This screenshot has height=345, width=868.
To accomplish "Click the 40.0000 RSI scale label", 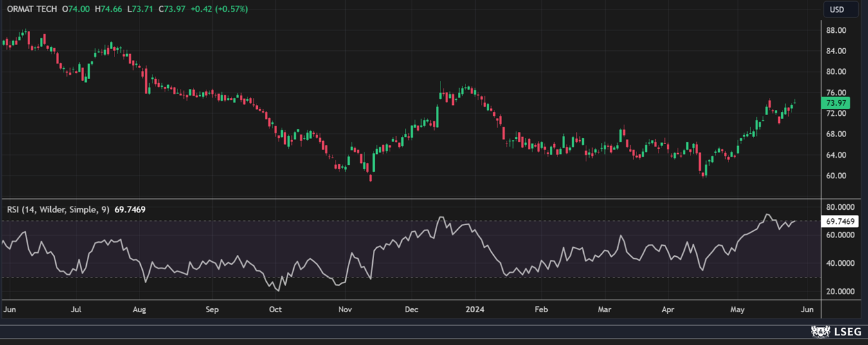I will 839,263.
